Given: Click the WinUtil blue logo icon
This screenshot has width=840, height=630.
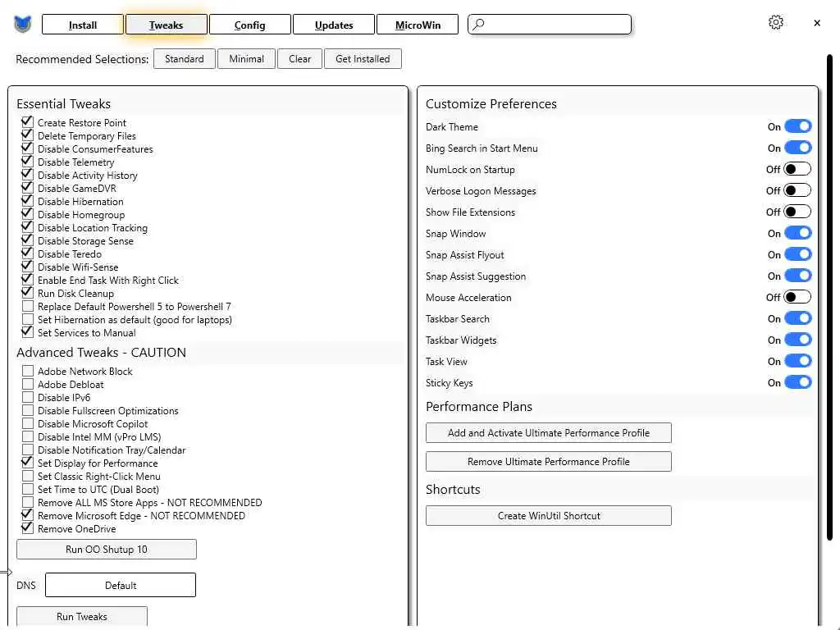Looking at the screenshot, I should tap(22, 24).
